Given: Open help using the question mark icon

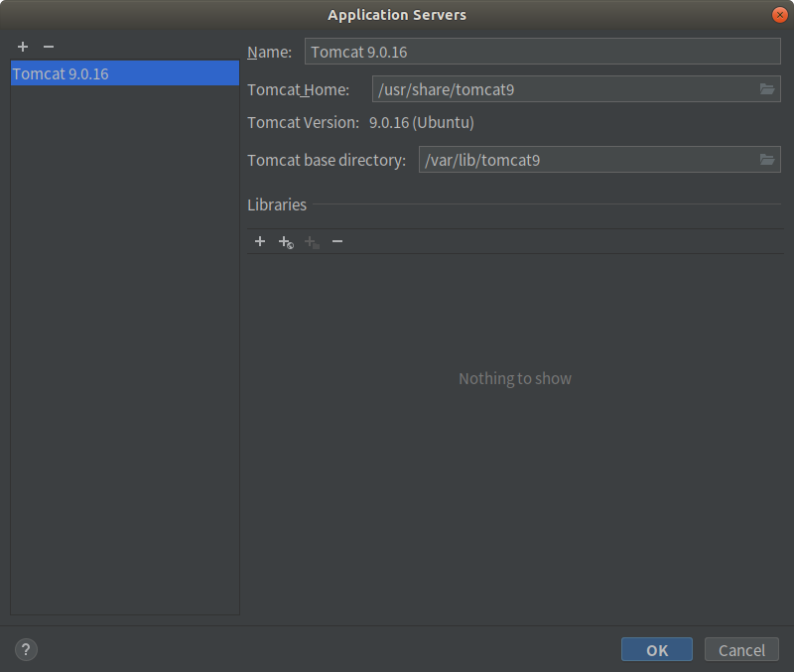Looking at the screenshot, I should 25,649.
